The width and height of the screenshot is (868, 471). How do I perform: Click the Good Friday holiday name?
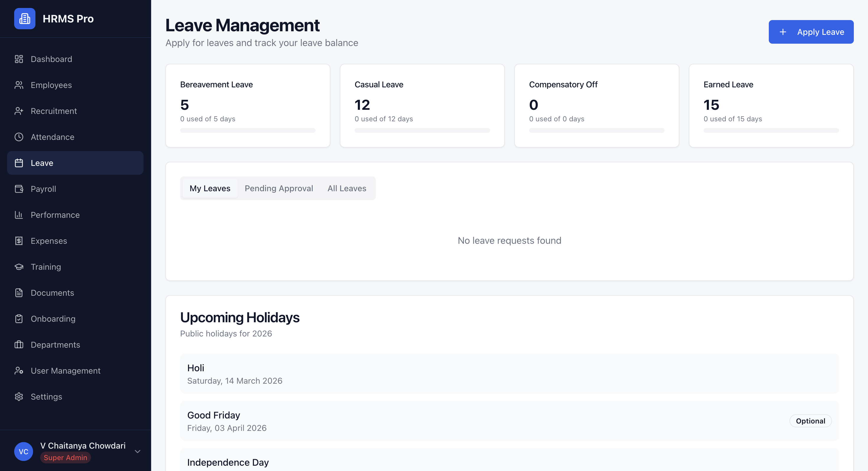click(214, 415)
